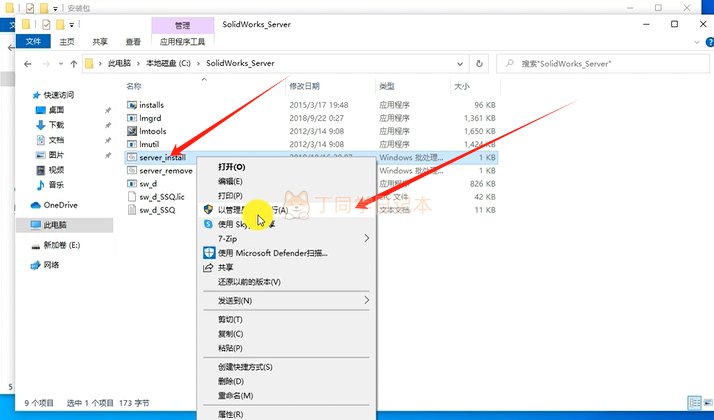Viewport: 714px width, 420px height.
Task: Sort by 大小 column header
Action: click(461, 86)
